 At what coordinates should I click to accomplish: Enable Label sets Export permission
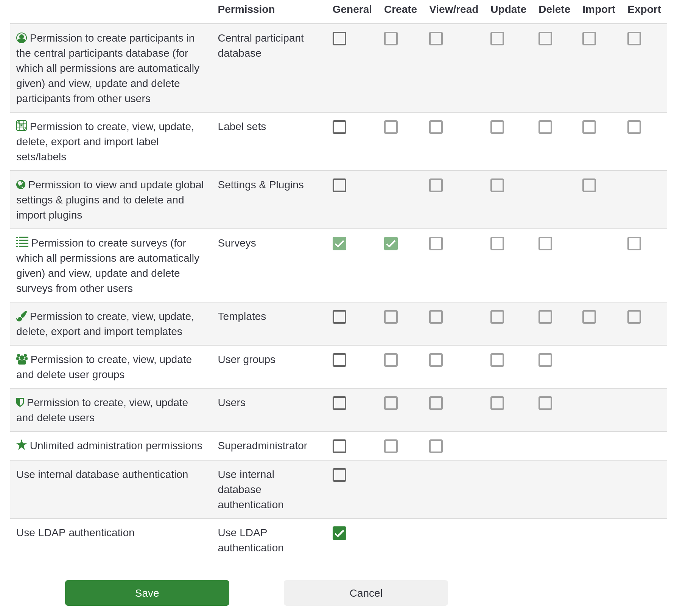634,127
